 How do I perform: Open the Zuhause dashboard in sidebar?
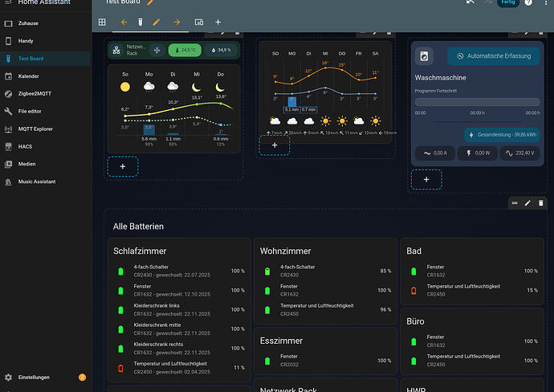[x=45, y=23]
